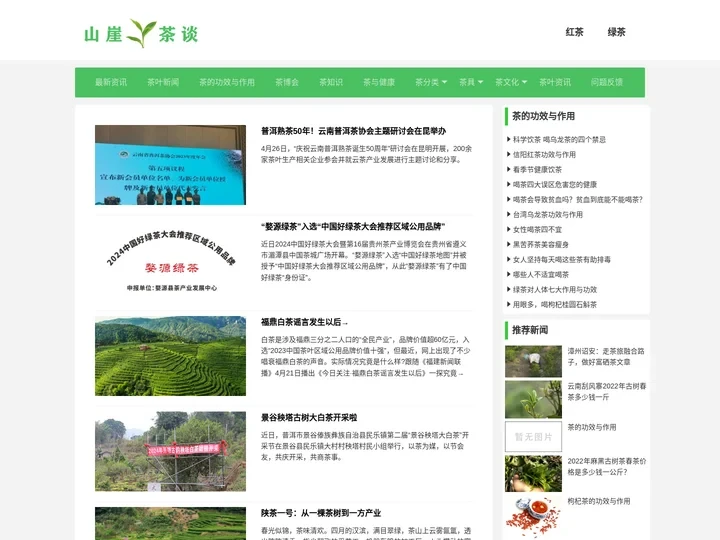The width and height of the screenshot is (720, 540).
Task: Open sidebar link 哪些人不适宜喝茶
Action: point(540,274)
